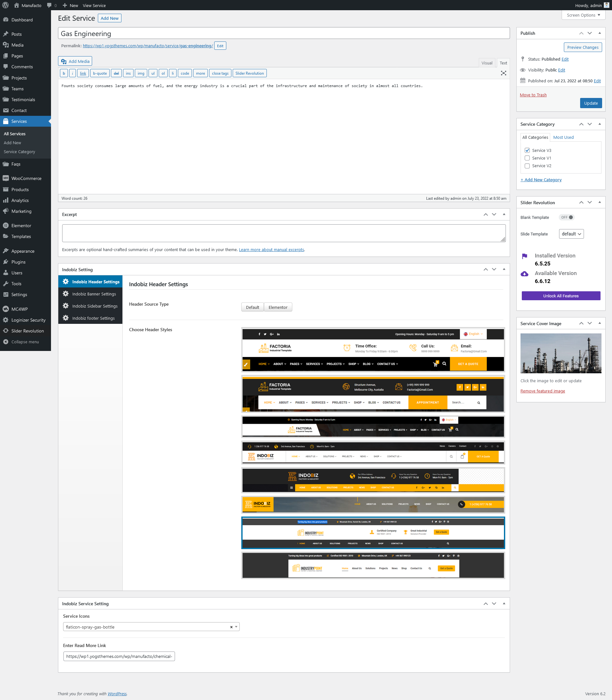
Task: Open the Slide Template dropdown
Action: coord(571,234)
